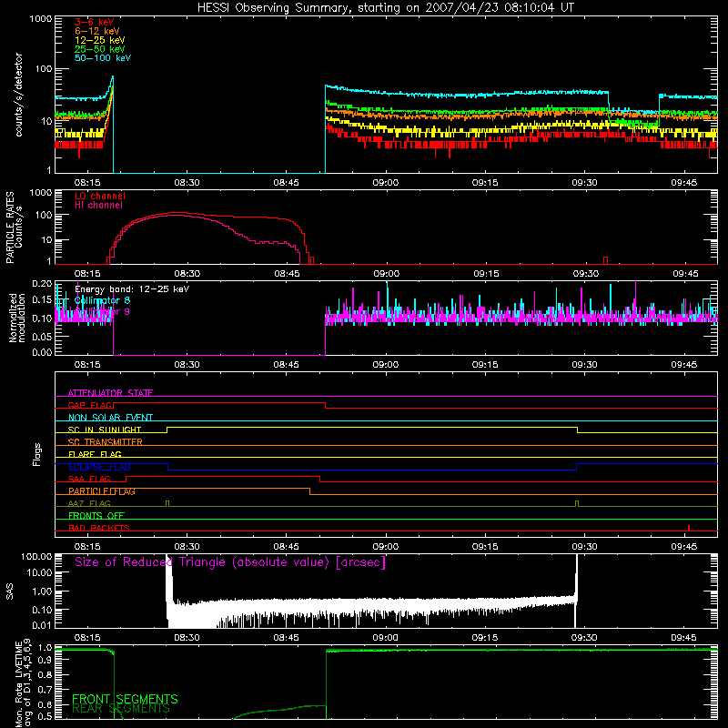
Task: Select the red "3-6 keV" legend entry
Action: tap(95, 22)
